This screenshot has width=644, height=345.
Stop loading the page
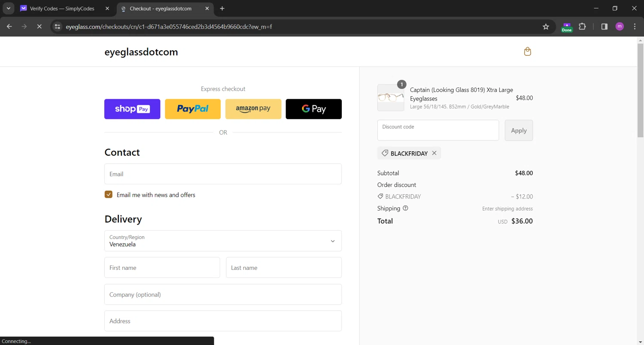pyautogui.click(x=39, y=27)
